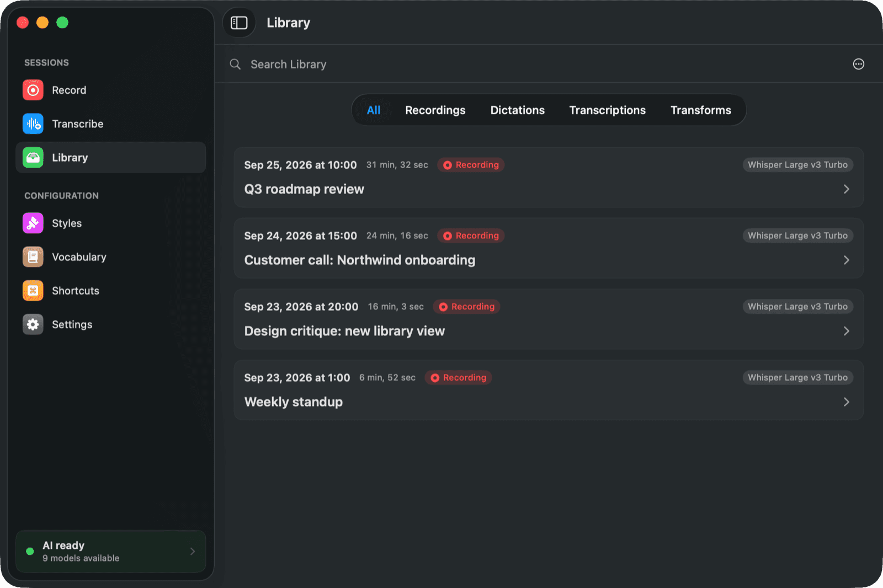Switch to the Dictations tab
883x588 pixels.
pyautogui.click(x=518, y=110)
